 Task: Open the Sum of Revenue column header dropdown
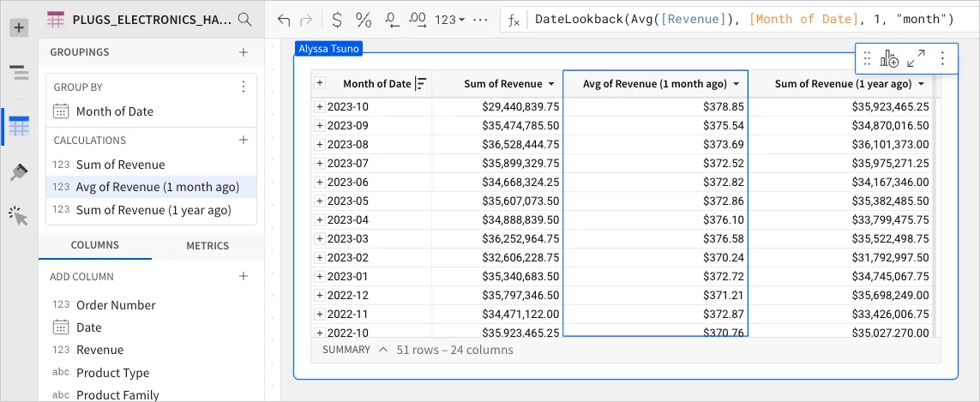[x=551, y=84]
